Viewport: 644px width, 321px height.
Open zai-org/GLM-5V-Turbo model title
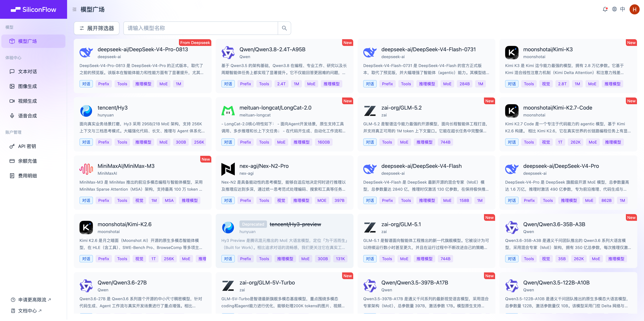[x=267, y=283]
